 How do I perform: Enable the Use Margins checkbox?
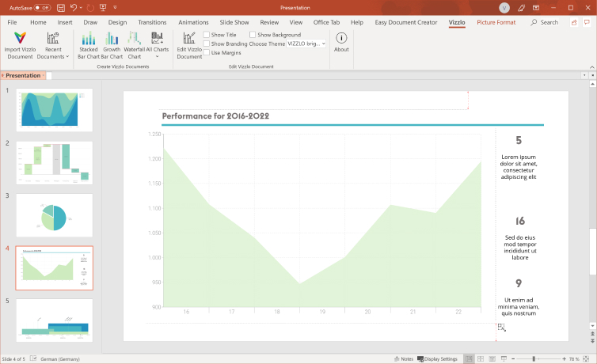click(207, 52)
